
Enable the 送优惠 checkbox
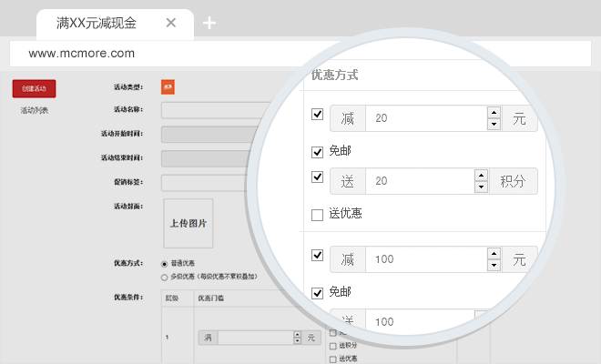tap(317, 215)
